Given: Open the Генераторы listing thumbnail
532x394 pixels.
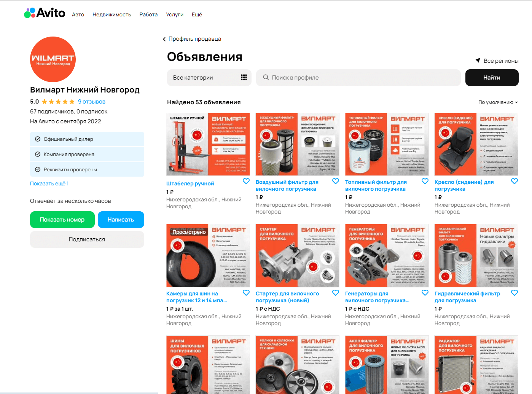Looking at the screenshot, I should click(x=387, y=255).
